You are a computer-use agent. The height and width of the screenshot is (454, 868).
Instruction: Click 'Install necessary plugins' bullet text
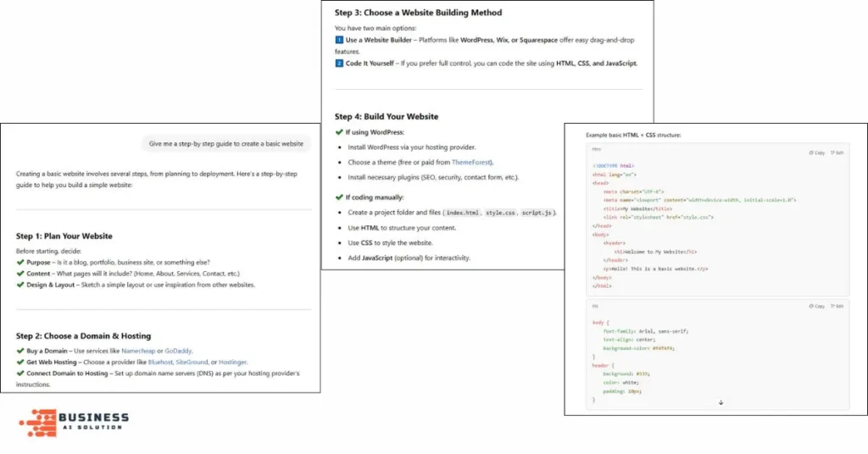[x=433, y=178]
